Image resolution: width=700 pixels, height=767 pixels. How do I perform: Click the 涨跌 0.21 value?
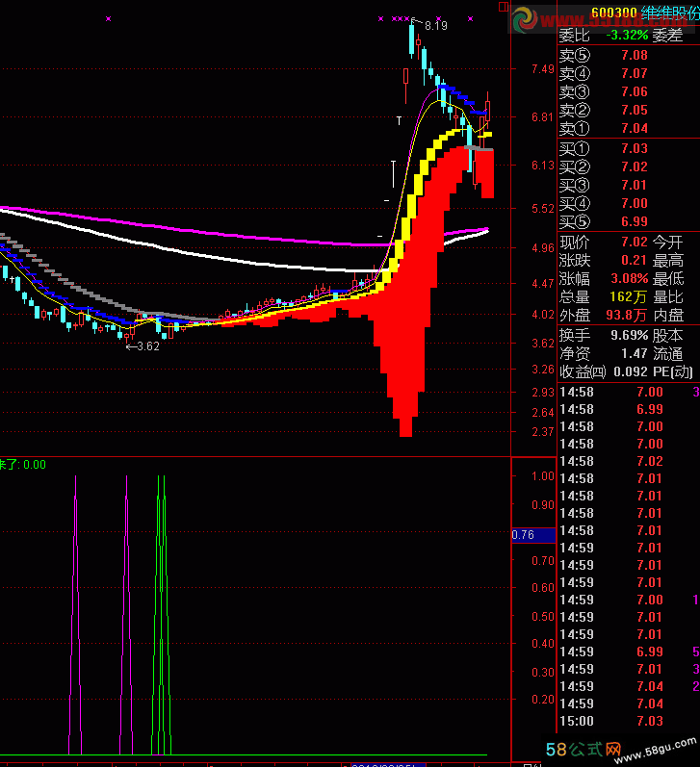click(635, 260)
